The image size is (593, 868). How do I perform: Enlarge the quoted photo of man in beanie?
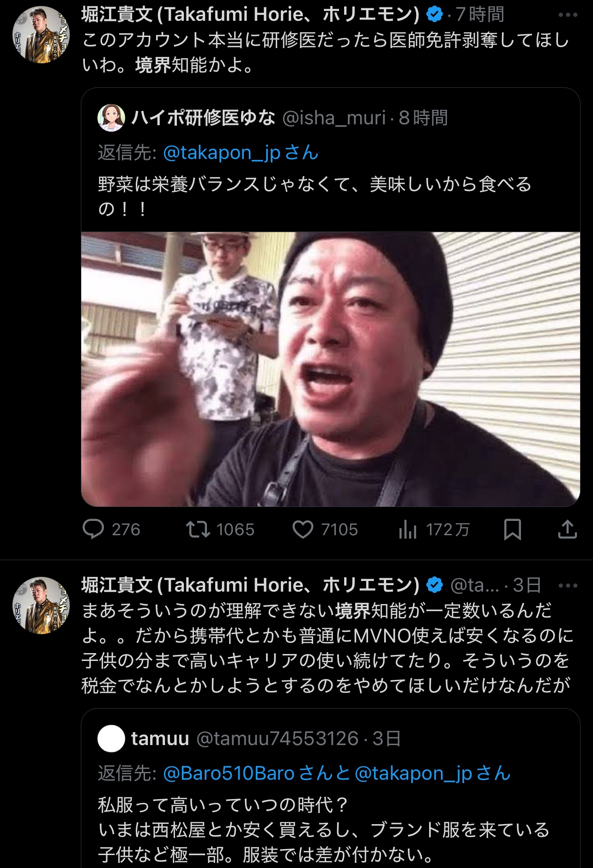[331, 369]
